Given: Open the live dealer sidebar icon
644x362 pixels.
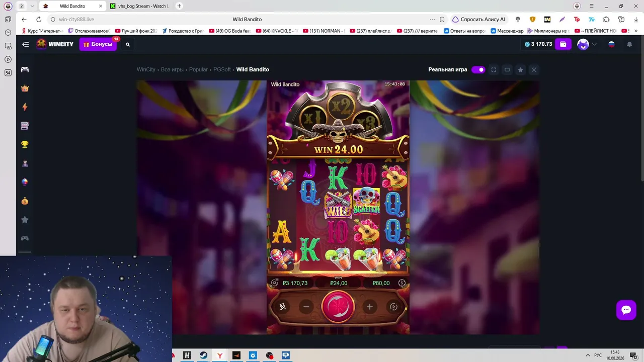Looking at the screenshot, I should click(25, 163).
